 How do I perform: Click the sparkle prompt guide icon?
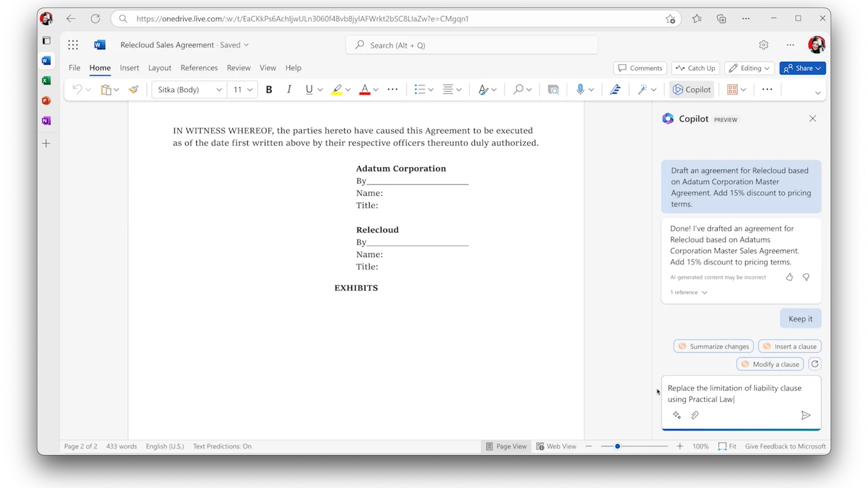[676, 415]
